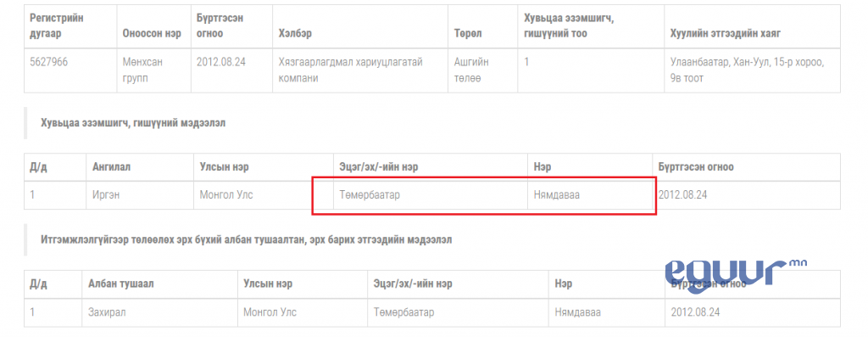Viewport: 868px width, 337px height.
Task: Click the Албан тушаал column header
Action: tap(120, 284)
